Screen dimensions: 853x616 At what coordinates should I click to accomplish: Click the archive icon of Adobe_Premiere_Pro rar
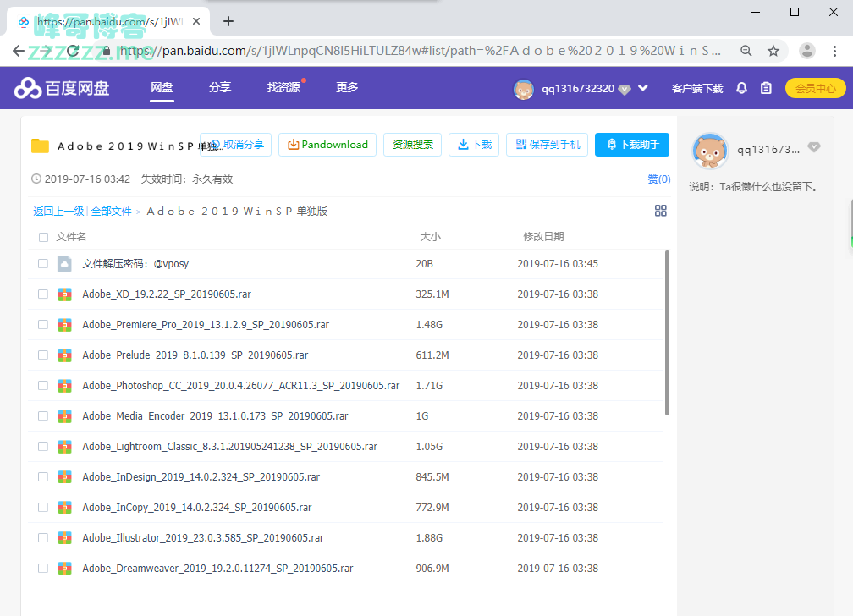(64, 325)
